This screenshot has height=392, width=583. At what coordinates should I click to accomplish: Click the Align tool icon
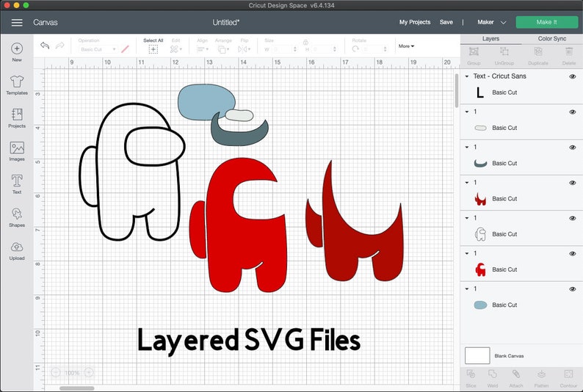point(201,49)
